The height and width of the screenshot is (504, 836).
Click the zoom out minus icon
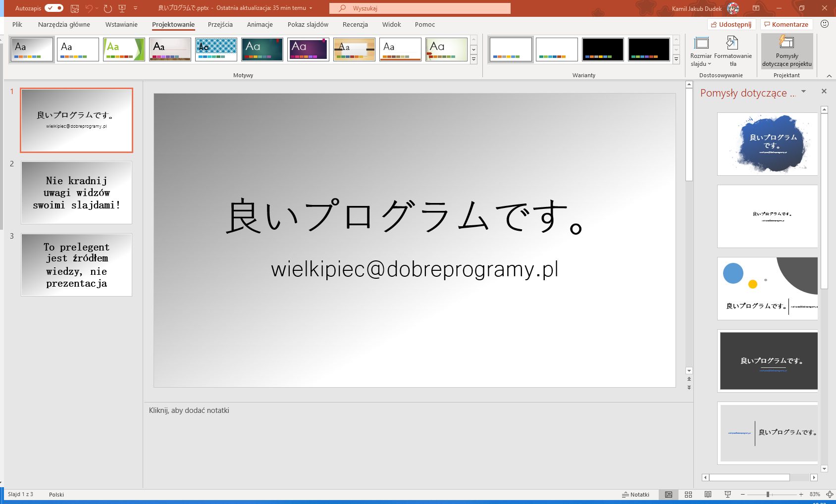(x=742, y=494)
